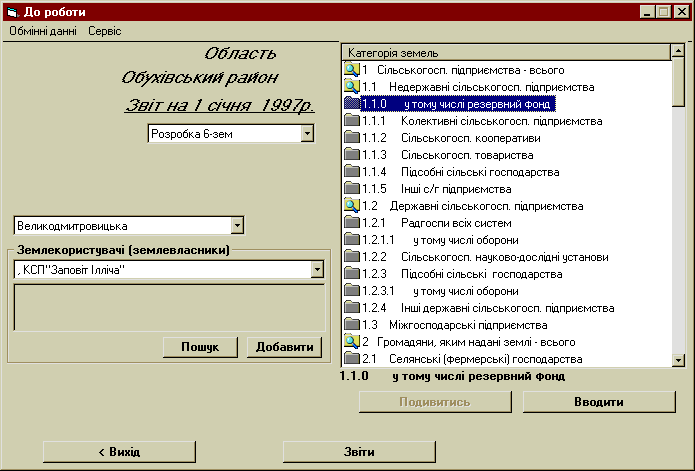
Task: Open the Сервіс menu
Action: click(x=105, y=31)
